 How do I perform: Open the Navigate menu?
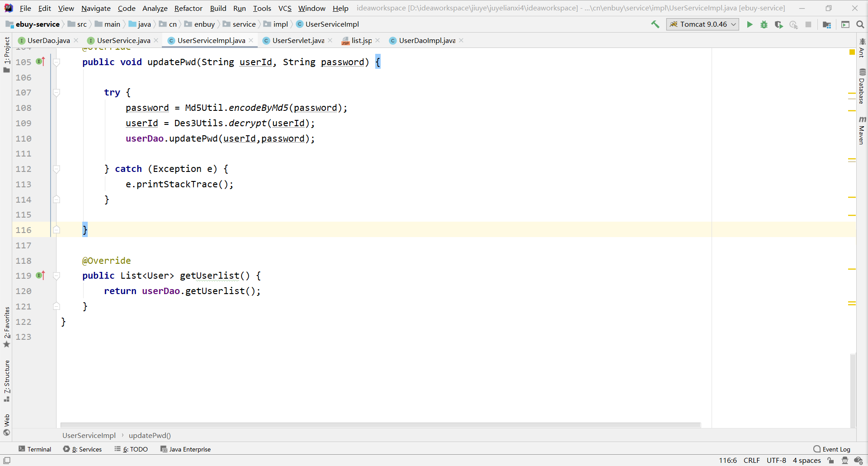[96, 8]
